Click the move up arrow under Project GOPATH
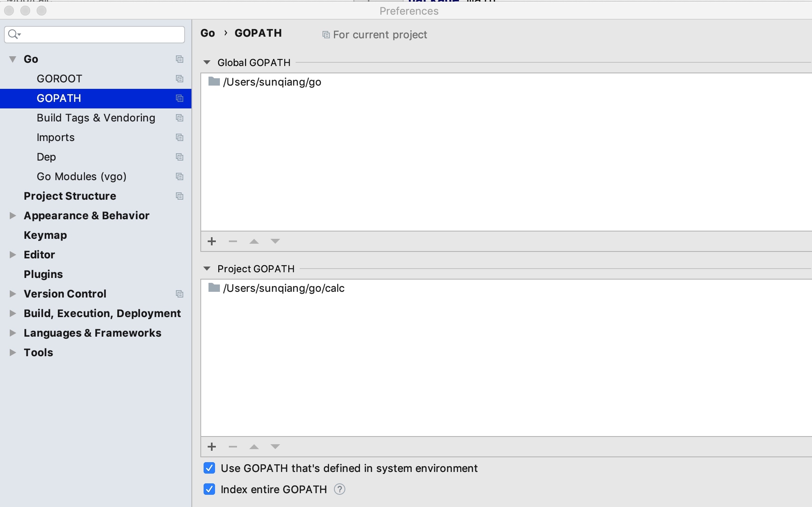 [x=254, y=447]
